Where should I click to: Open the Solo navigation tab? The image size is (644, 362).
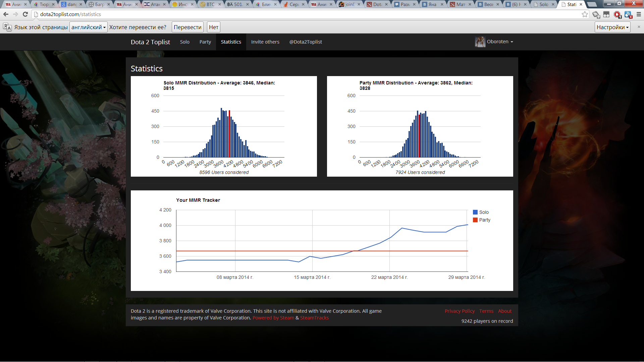tap(184, 42)
